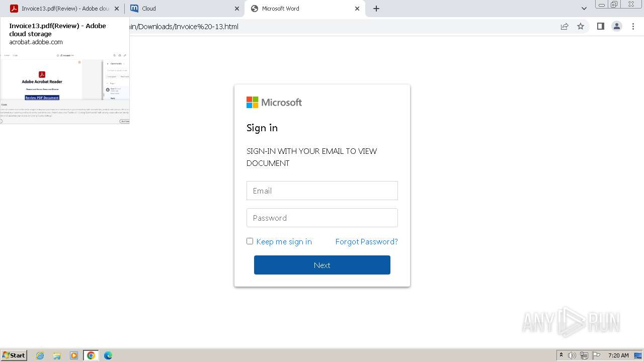Screen dimensions: 644x362
Task: Click the share this page icon
Action: tap(565, 27)
